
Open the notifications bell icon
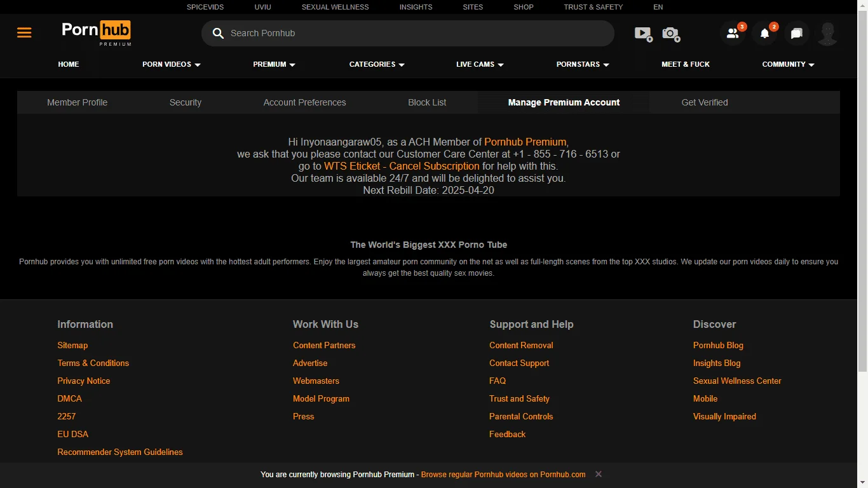(x=765, y=33)
